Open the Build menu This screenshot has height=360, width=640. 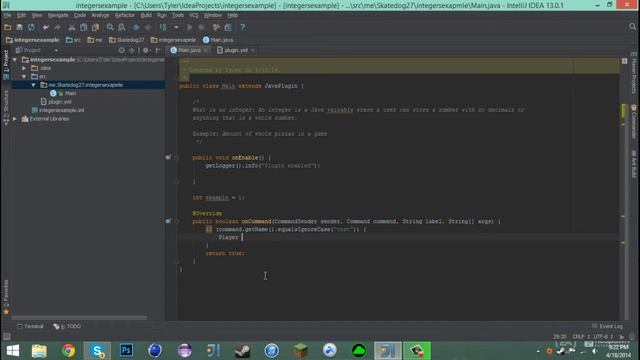[146, 15]
